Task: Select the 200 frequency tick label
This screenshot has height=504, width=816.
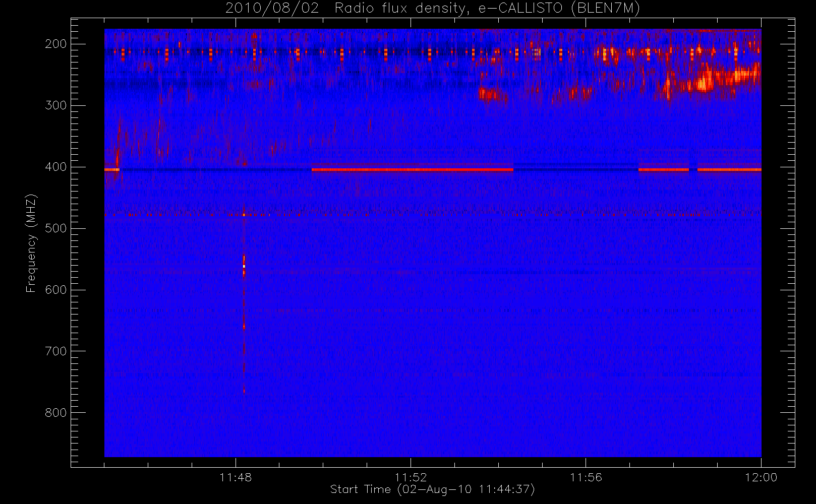Action: pyautogui.click(x=56, y=44)
